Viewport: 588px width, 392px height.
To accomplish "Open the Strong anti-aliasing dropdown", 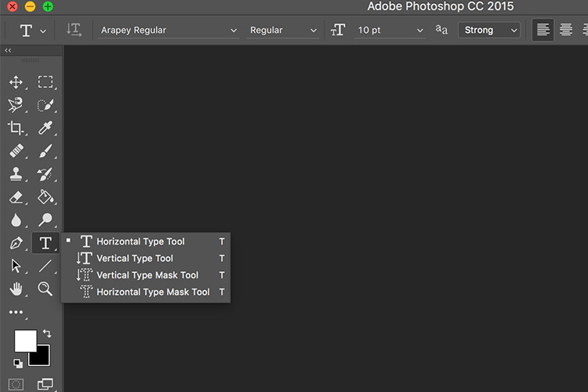I will coord(489,30).
